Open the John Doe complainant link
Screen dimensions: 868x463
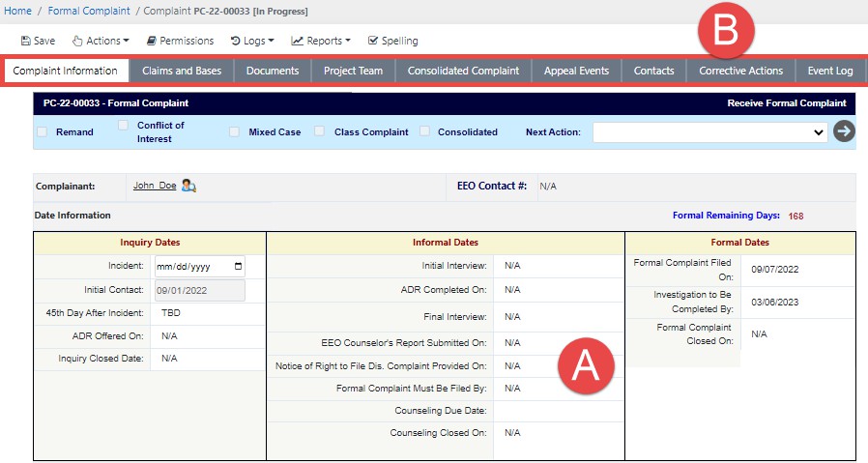(155, 186)
